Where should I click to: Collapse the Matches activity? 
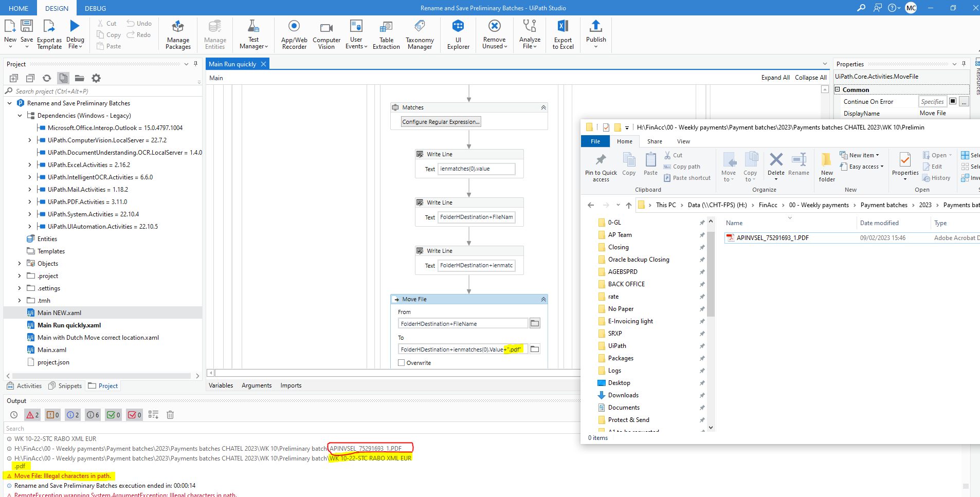click(x=542, y=107)
